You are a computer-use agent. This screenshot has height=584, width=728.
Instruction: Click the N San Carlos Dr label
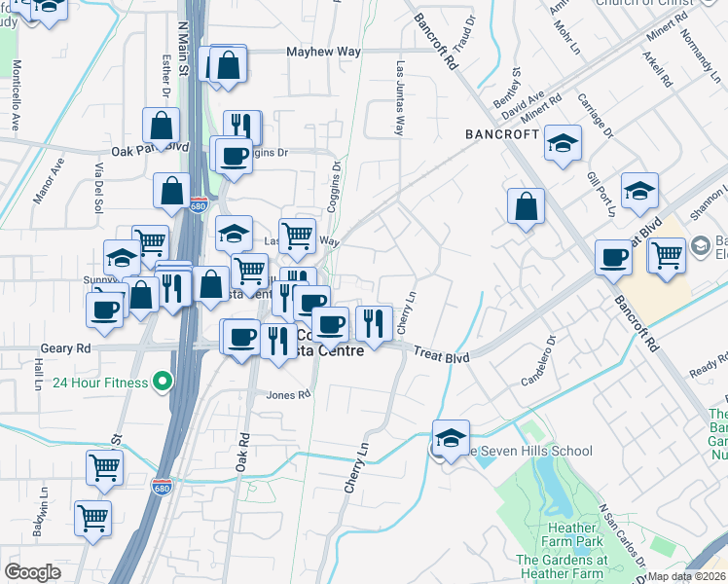[x=622, y=537]
